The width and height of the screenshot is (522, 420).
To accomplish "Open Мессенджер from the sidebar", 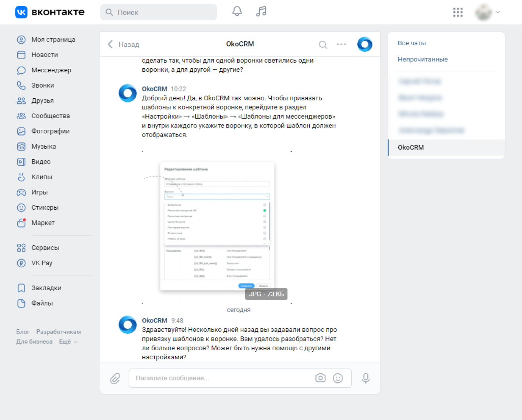I will 51,70.
